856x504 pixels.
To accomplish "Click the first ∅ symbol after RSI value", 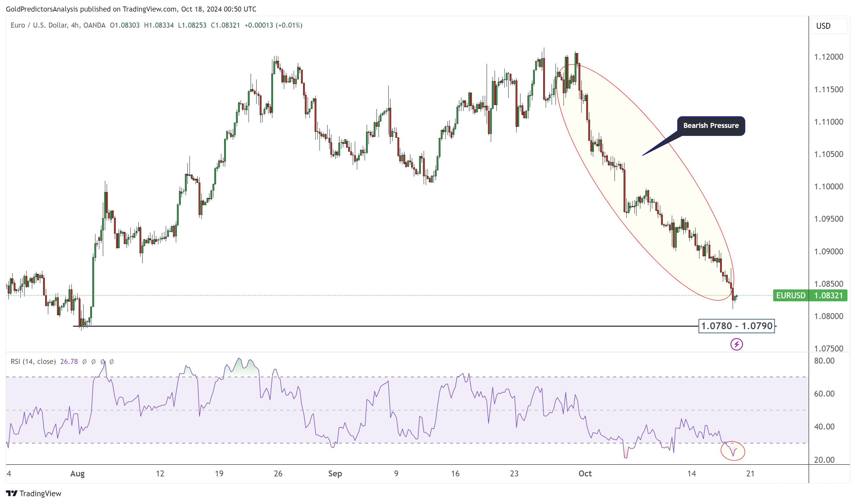I will click(85, 362).
